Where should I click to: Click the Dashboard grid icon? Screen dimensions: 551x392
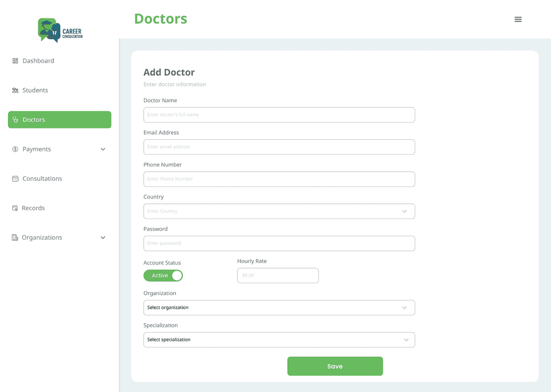[x=15, y=61]
